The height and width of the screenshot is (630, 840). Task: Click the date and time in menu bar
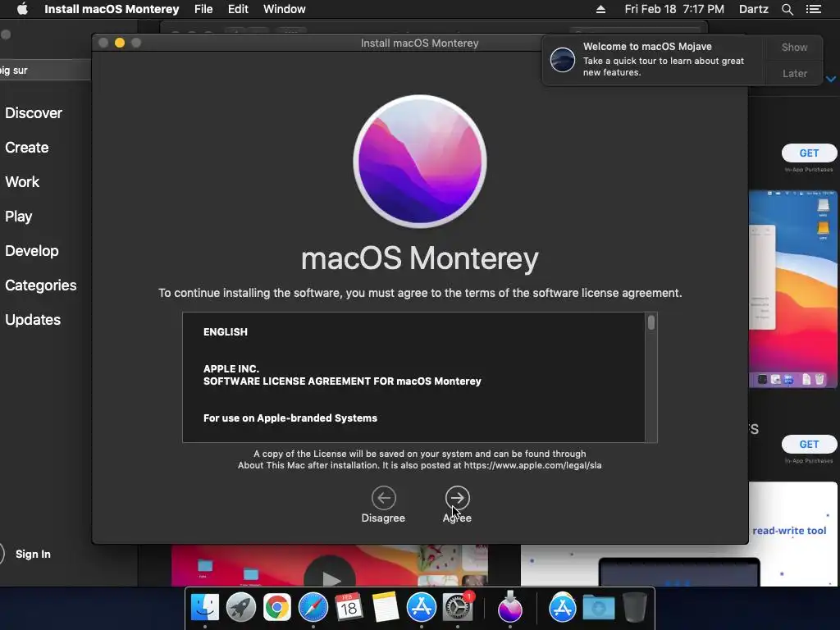point(674,9)
